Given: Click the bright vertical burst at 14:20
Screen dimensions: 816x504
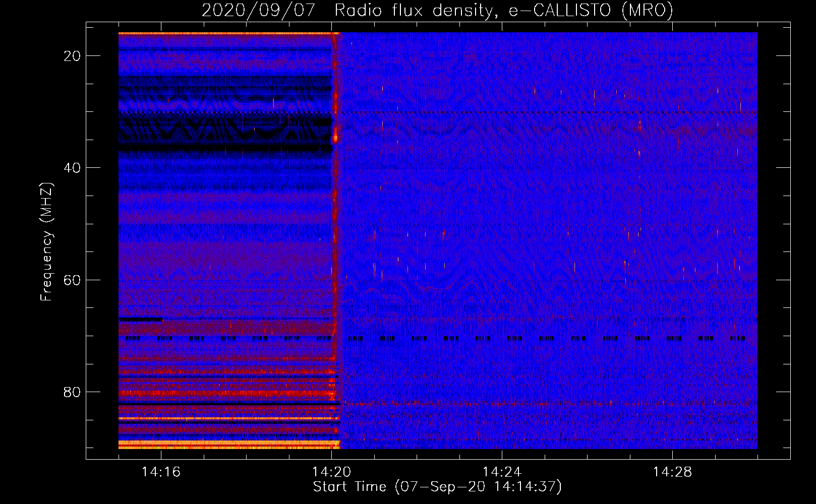Looking at the screenshot, I should tap(335, 240).
